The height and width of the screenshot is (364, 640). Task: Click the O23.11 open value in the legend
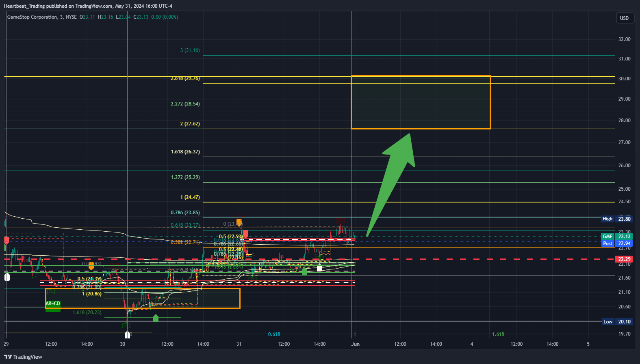pyautogui.click(x=87, y=17)
